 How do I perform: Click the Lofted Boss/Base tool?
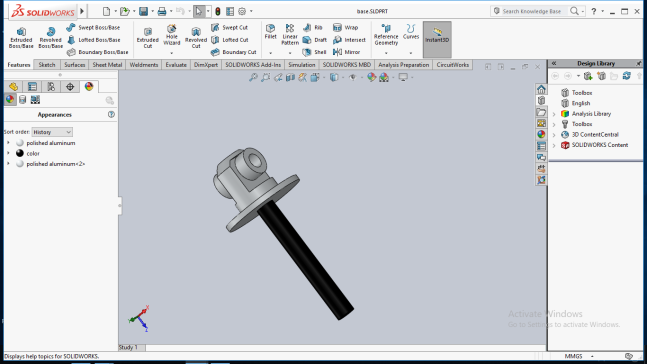pyautogui.click(x=94, y=40)
